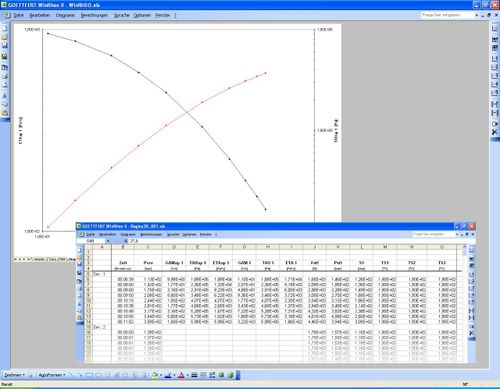Open the ? help menu in main window
Viewport: 500px width, 389px height.
pyautogui.click(x=175, y=15)
